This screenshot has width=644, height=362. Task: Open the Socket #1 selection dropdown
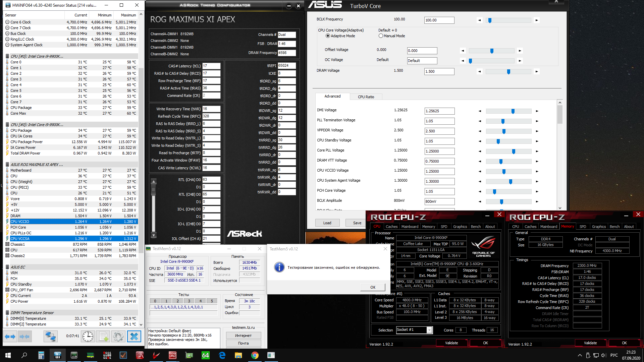pos(429,330)
